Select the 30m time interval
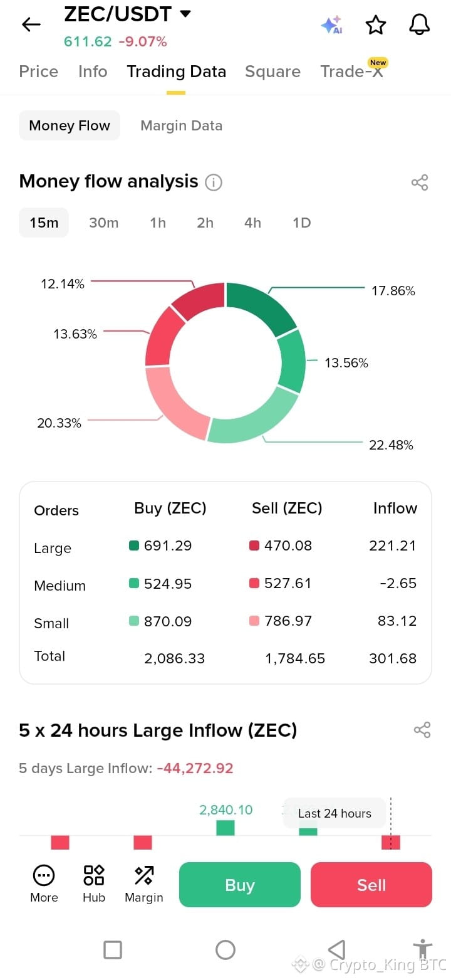This screenshot has width=451, height=980. (x=103, y=223)
